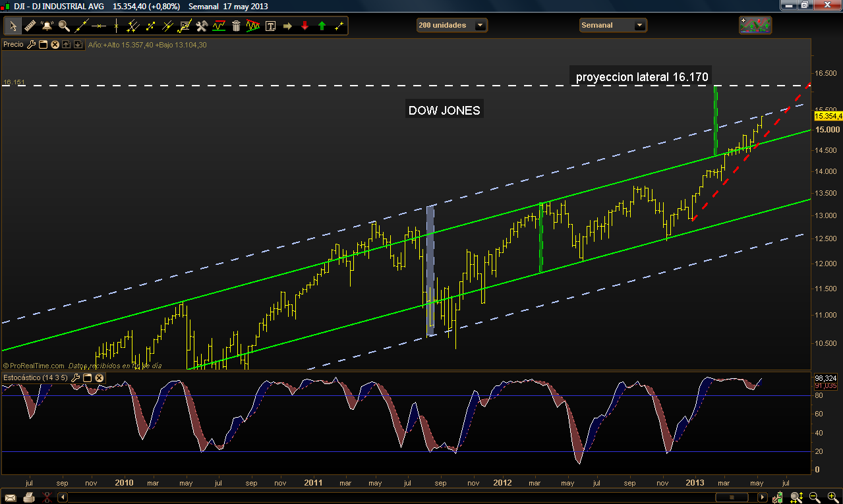Click the red-green support resistance icon
The width and height of the screenshot is (843, 504).
(x=219, y=26)
